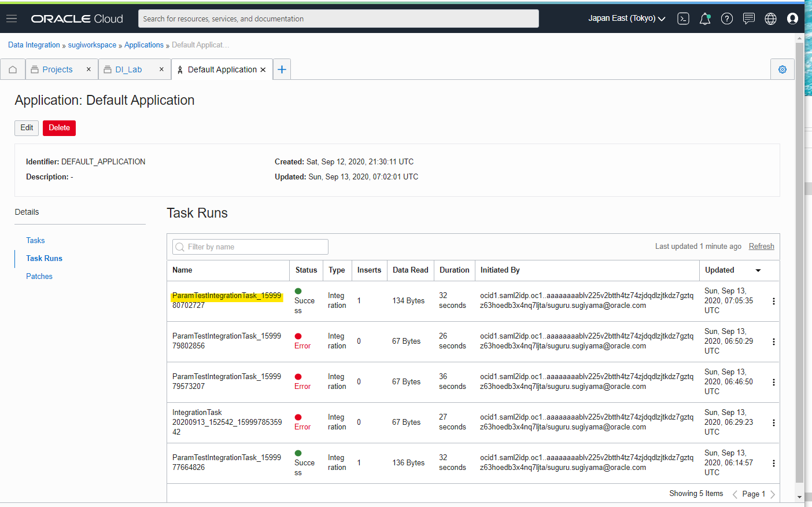The width and height of the screenshot is (812, 507).
Task: Click the Data Read column header
Action: coord(411,270)
